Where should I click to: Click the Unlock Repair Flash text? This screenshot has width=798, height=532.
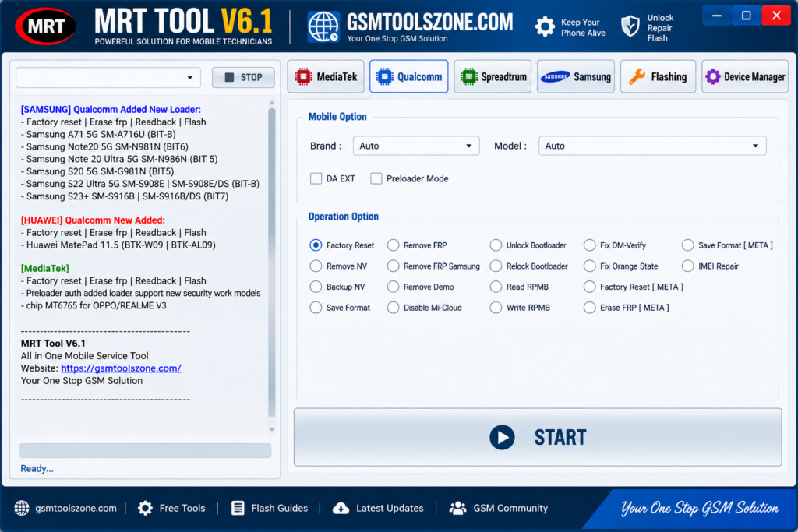(x=660, y=28)
